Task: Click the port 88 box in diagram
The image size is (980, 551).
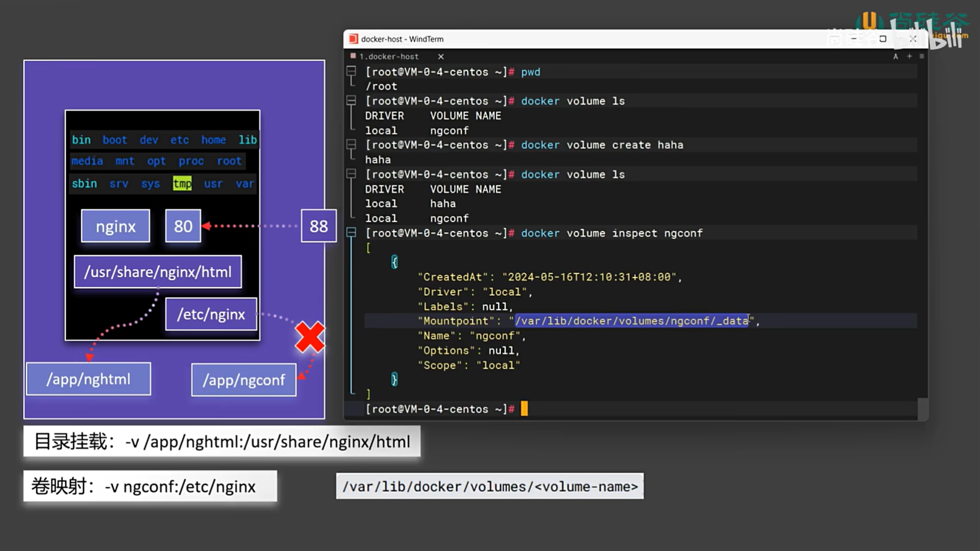Action: click(318, 226)
